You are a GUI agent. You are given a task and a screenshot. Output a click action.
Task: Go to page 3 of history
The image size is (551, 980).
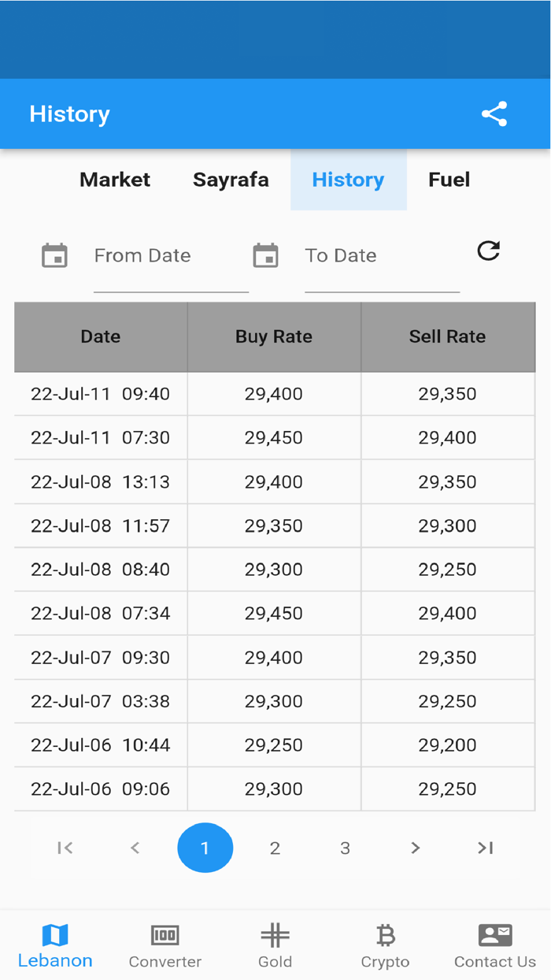(345, 848)
